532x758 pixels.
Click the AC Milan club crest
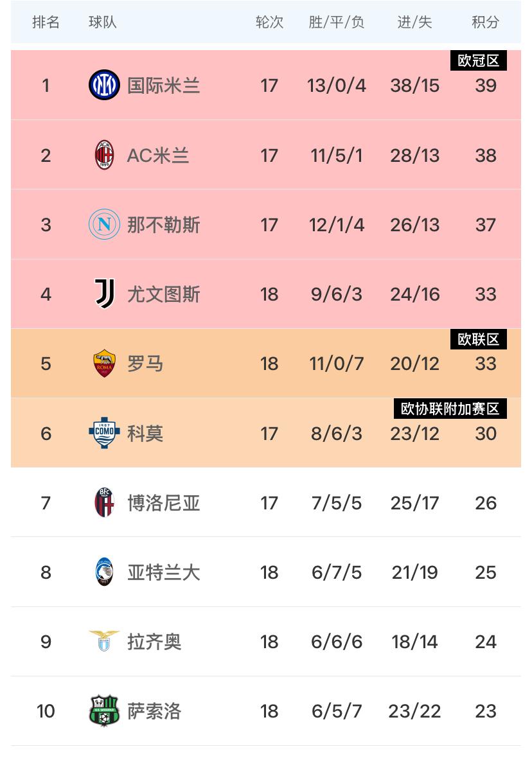coord(104,155)
